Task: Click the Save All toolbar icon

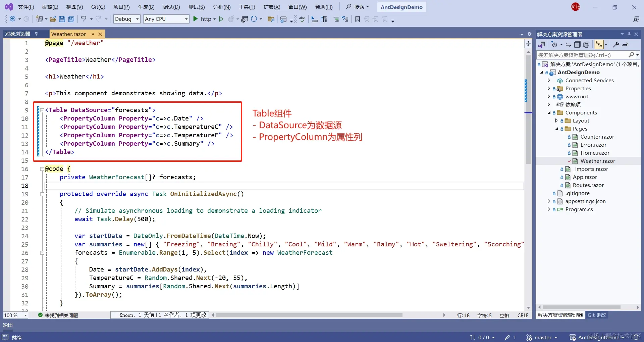Action: pyautogui.click(x=71, y=19)
